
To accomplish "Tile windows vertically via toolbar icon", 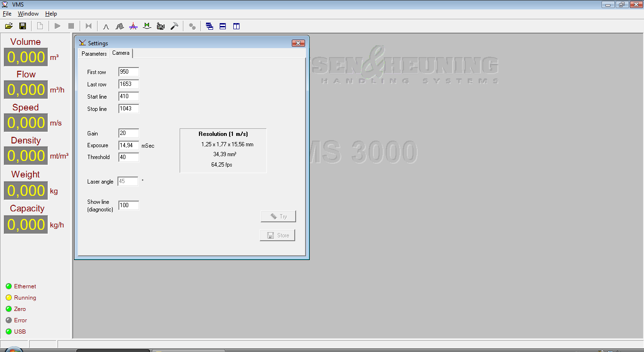I will tap(237, 26).
